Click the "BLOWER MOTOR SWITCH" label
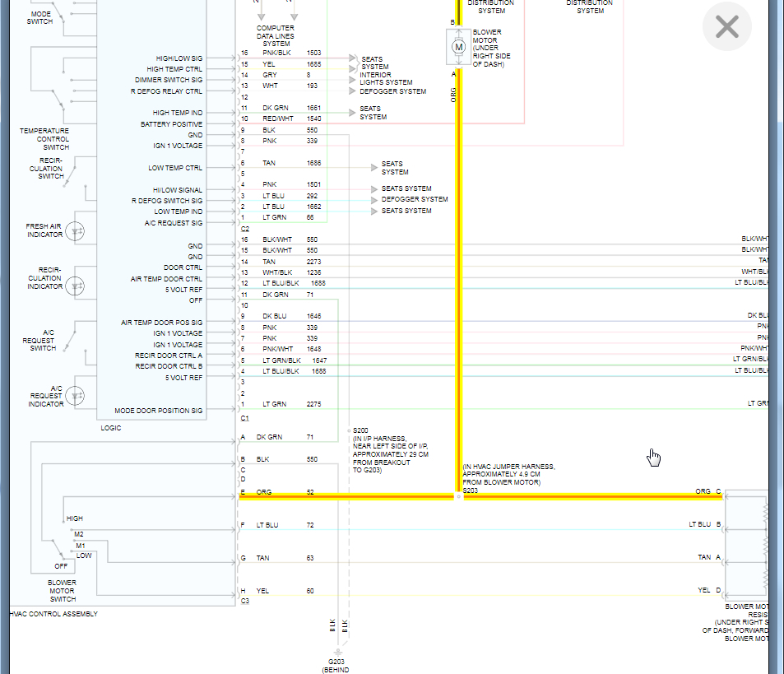Screen dimensions: 784x674 62,591
